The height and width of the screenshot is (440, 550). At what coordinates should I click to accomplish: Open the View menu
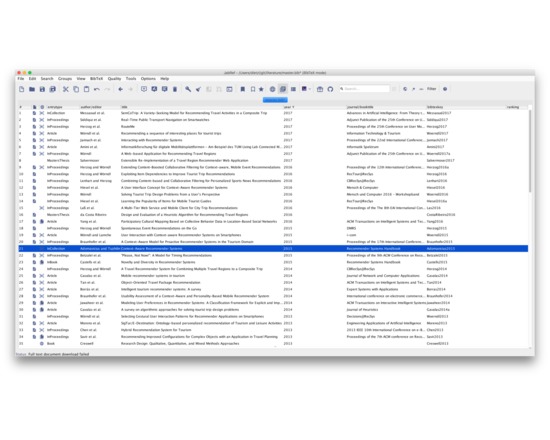point(81,79)
